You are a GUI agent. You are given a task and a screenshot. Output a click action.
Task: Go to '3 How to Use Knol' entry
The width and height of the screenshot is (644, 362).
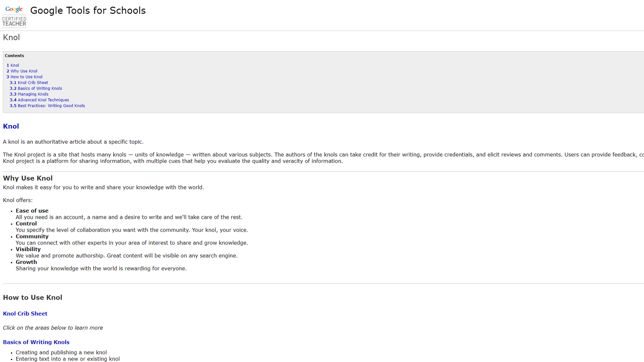click(x=25, y=77)
